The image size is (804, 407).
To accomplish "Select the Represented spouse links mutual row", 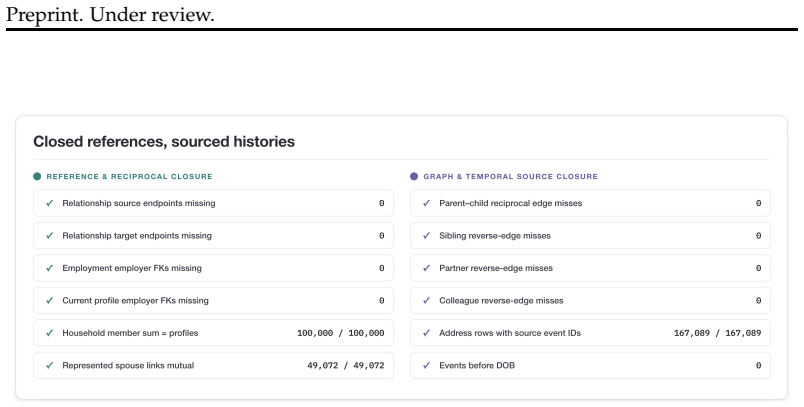I will point(213,365).
